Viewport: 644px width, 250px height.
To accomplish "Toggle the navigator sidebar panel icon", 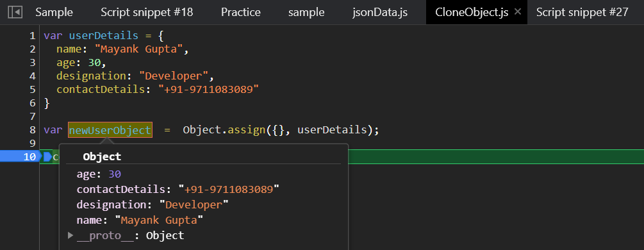I will 15,12.
